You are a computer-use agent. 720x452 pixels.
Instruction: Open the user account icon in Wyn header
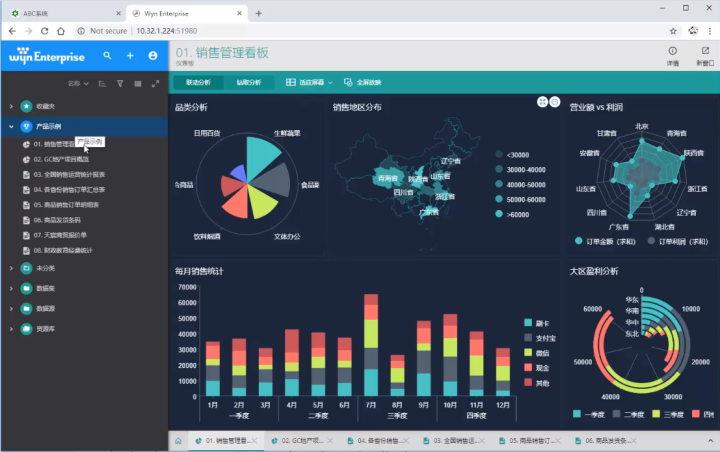click(153, 56)
